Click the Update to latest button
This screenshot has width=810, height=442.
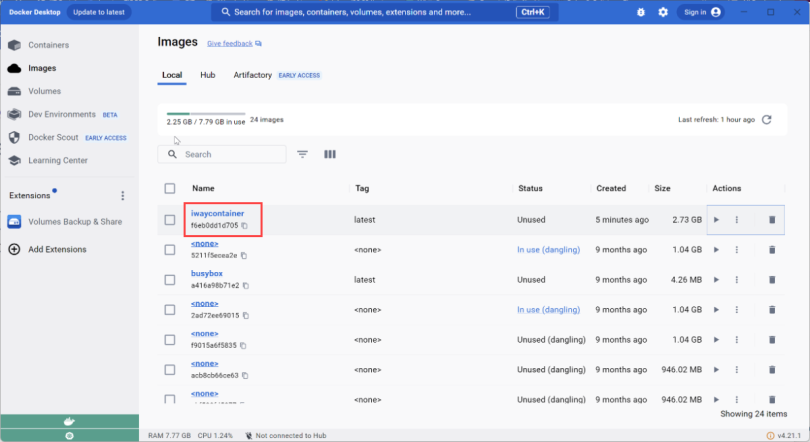(x=101, y=12)
